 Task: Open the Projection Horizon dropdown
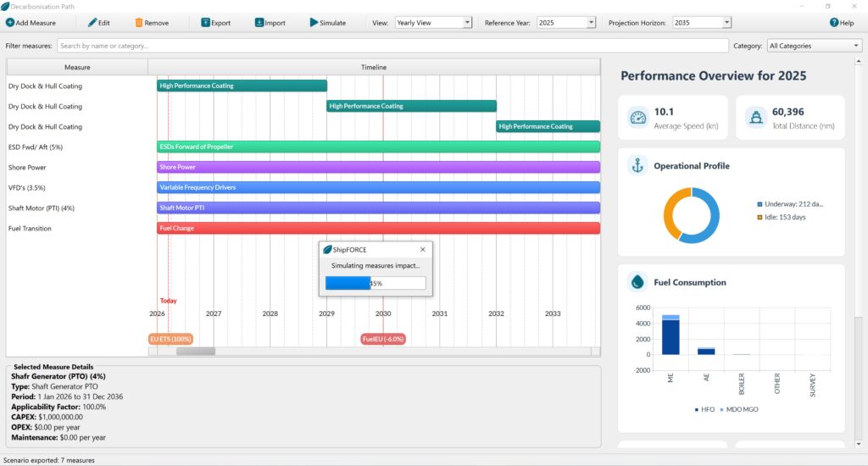coord(701,23)
